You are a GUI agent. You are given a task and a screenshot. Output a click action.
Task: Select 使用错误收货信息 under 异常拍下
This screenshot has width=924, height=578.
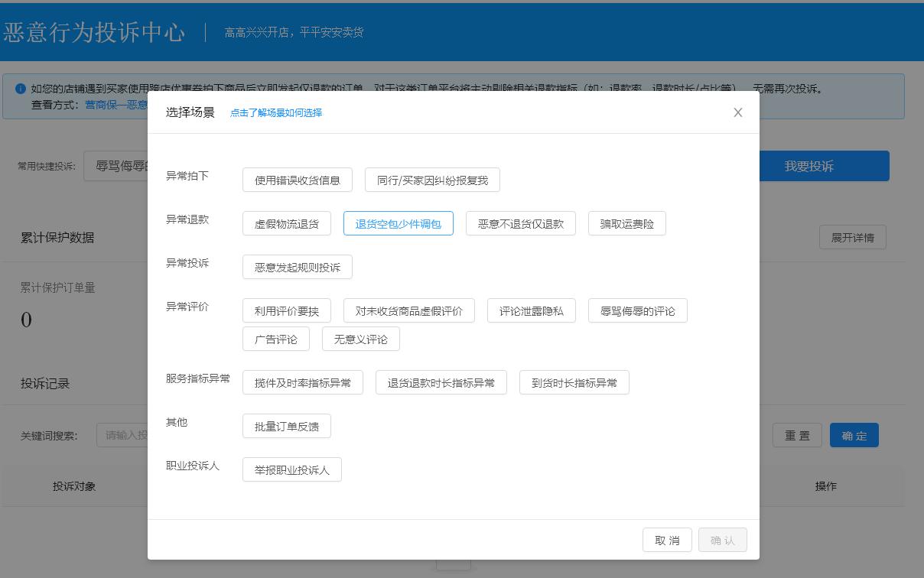tap(298, 180)
